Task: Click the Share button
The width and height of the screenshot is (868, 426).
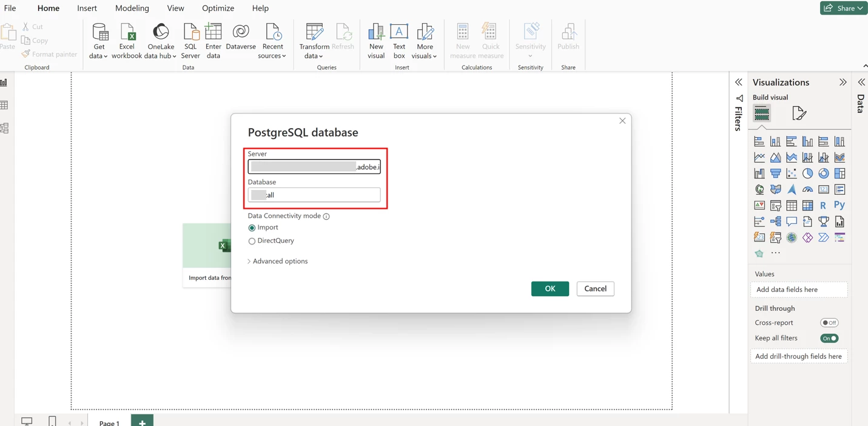Action: pyautogui.click(x=844, y=8)
